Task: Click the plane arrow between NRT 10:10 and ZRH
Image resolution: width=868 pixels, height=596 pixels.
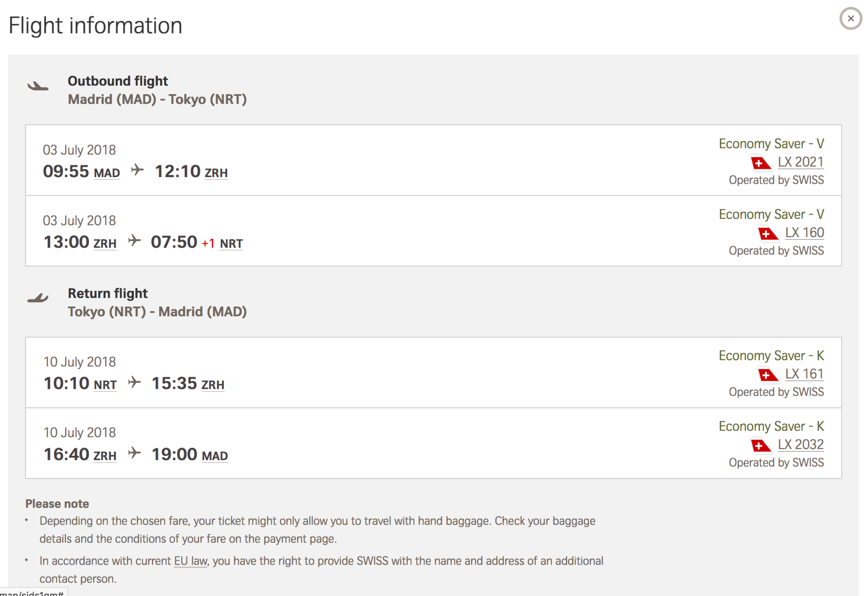Action: 135,382
